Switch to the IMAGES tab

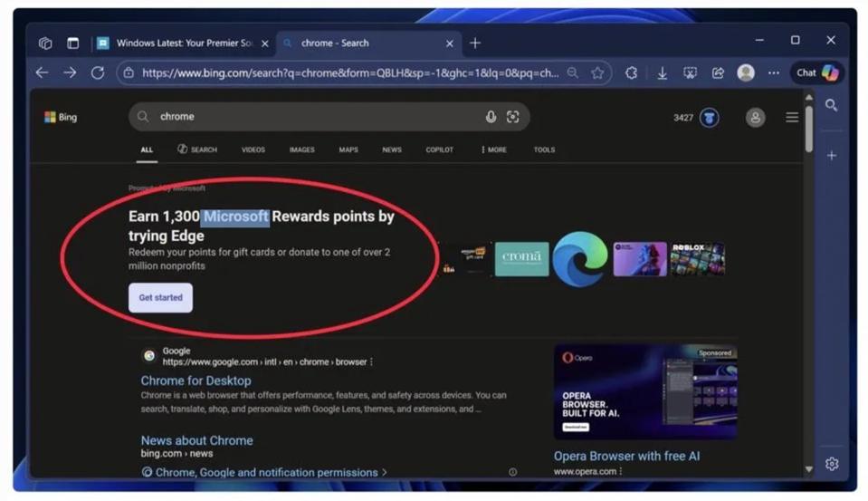(301, 149)
